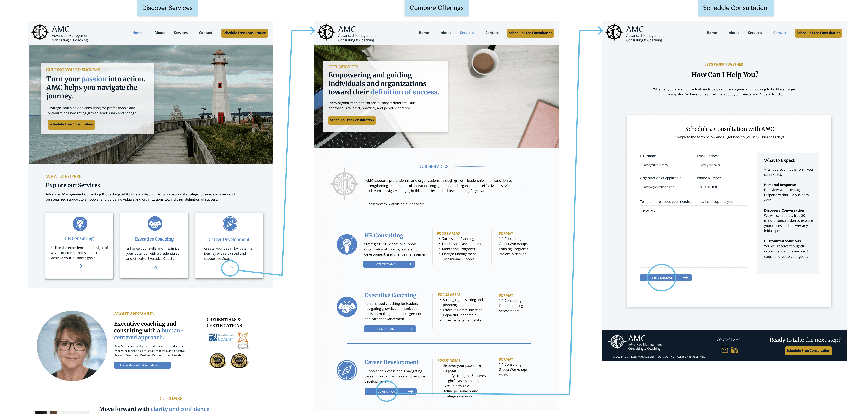Click the arrow under Career Development card

coord(230,268)
